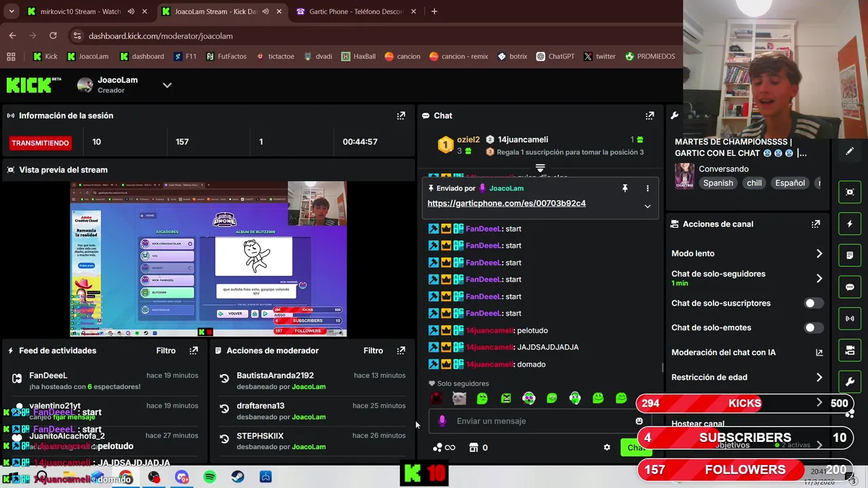Toggle the chat bubble sidebar icon
The height and width of the screenshot is (488, 868).
pos(850,287)
